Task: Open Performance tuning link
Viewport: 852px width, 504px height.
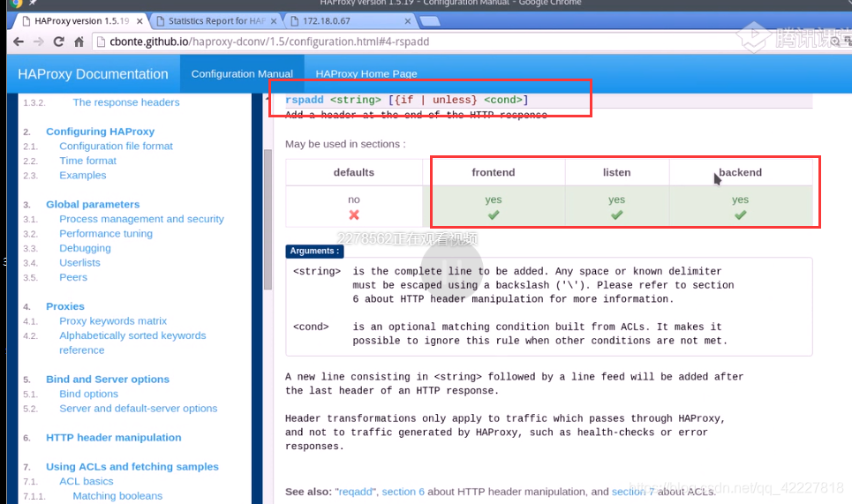Action: coord(106,234)
